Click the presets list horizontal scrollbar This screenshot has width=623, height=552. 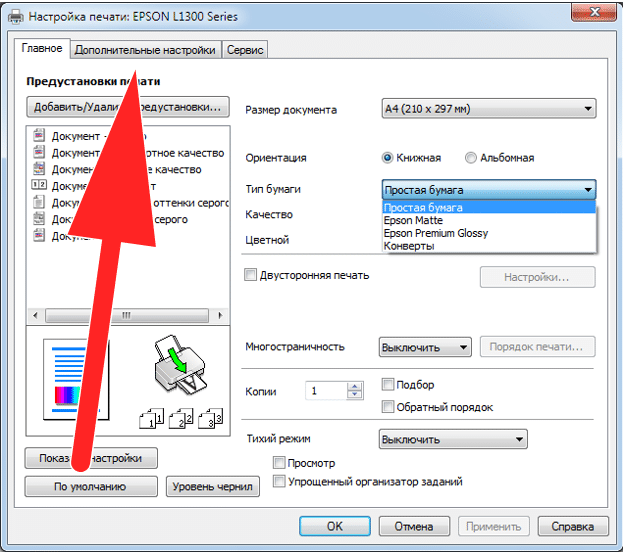pos(128,316)
